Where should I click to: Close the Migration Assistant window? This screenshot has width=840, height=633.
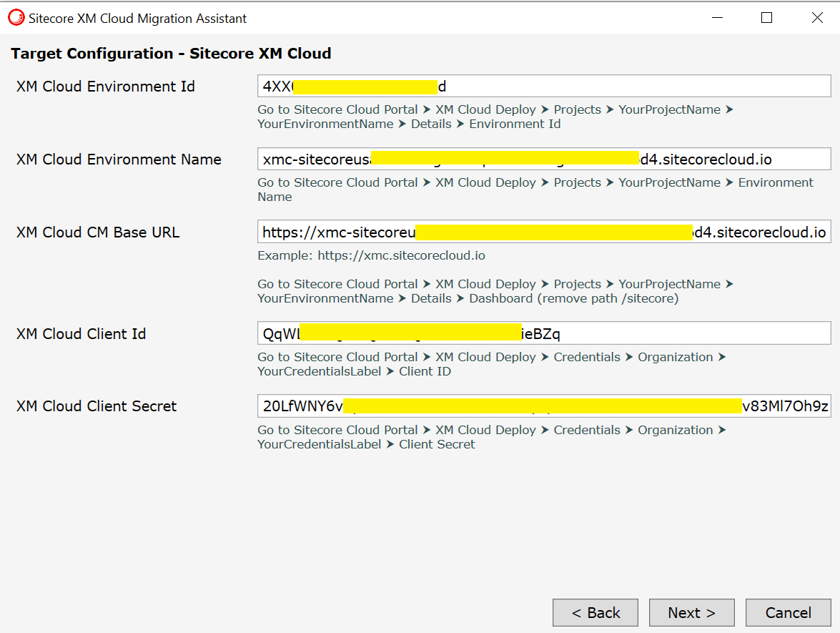coord(817,18)
